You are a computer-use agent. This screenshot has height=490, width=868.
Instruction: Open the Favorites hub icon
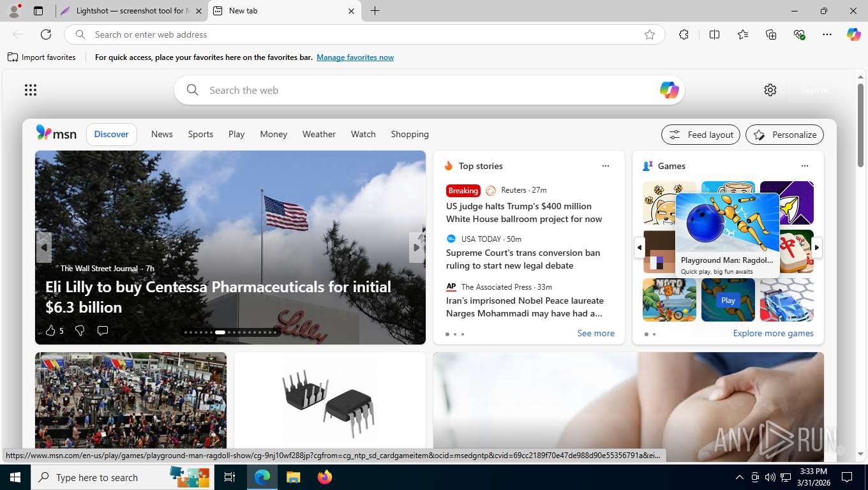pyautogui.click(x=743, y=34)
